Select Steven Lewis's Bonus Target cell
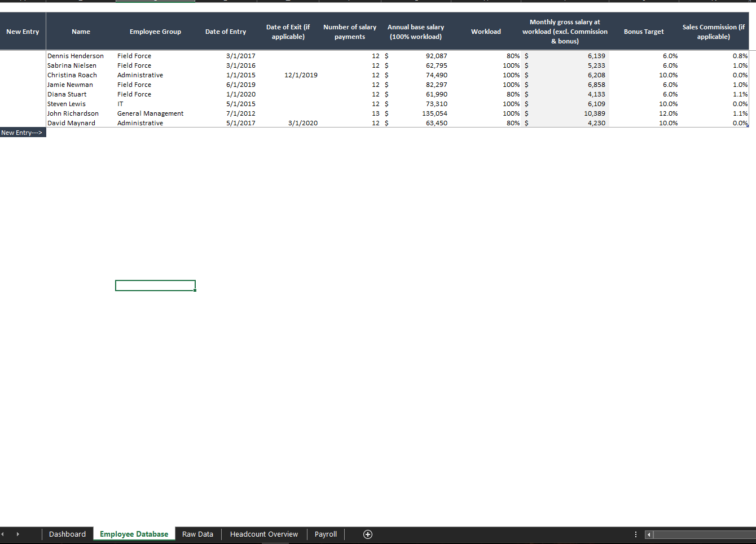Viewport: 756px width, 544px height. [x=644, y=103]
